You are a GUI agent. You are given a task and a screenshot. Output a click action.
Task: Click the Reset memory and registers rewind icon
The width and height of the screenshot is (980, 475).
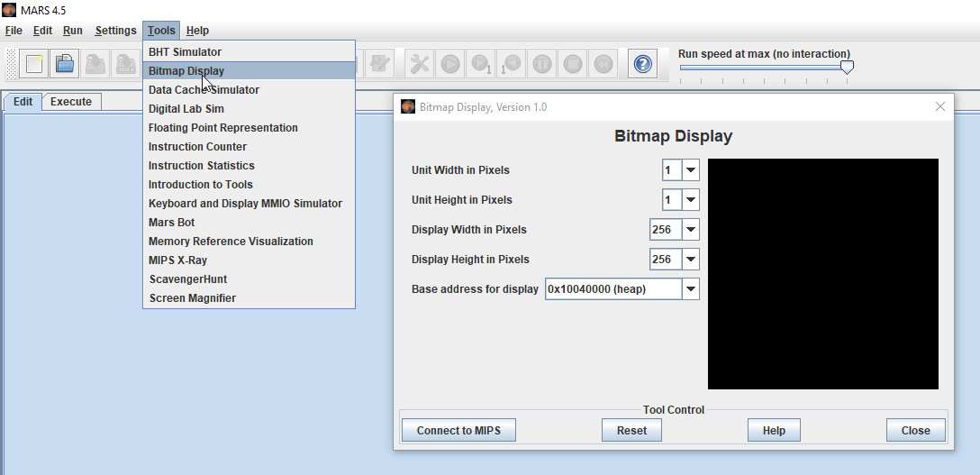coord(603,64)
